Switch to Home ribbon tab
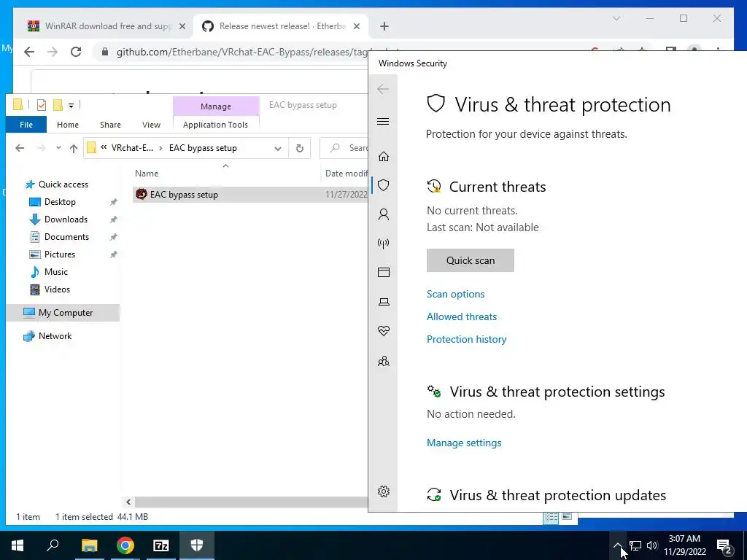The image size is (747, 560). (x=68, y=125)
